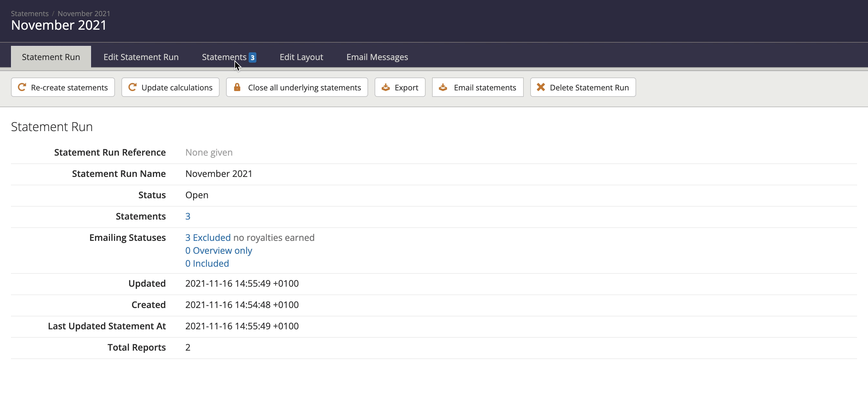
Task: Click the Statement Run Name value November 2021
Action: point(219,174)
